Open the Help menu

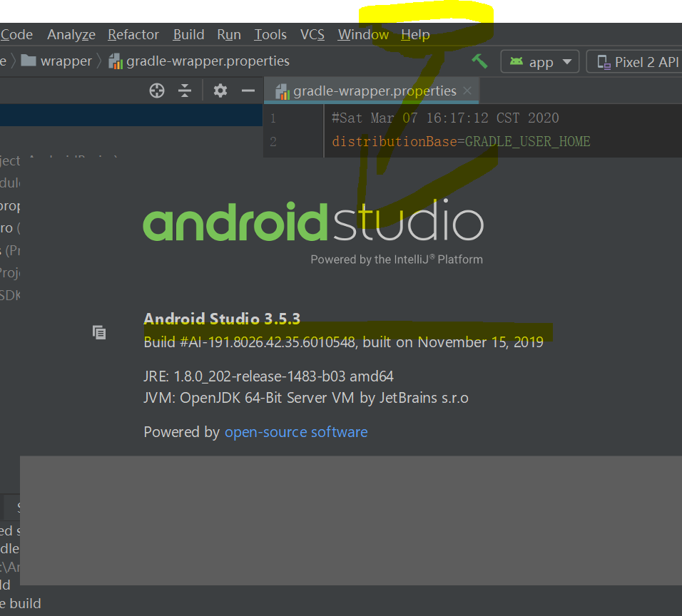coord(415,34)
